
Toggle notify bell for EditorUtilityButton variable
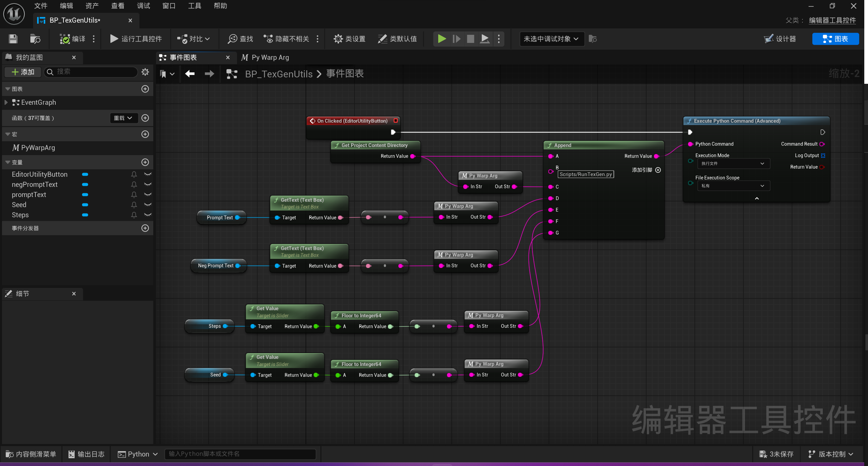[x=134, y=174]
